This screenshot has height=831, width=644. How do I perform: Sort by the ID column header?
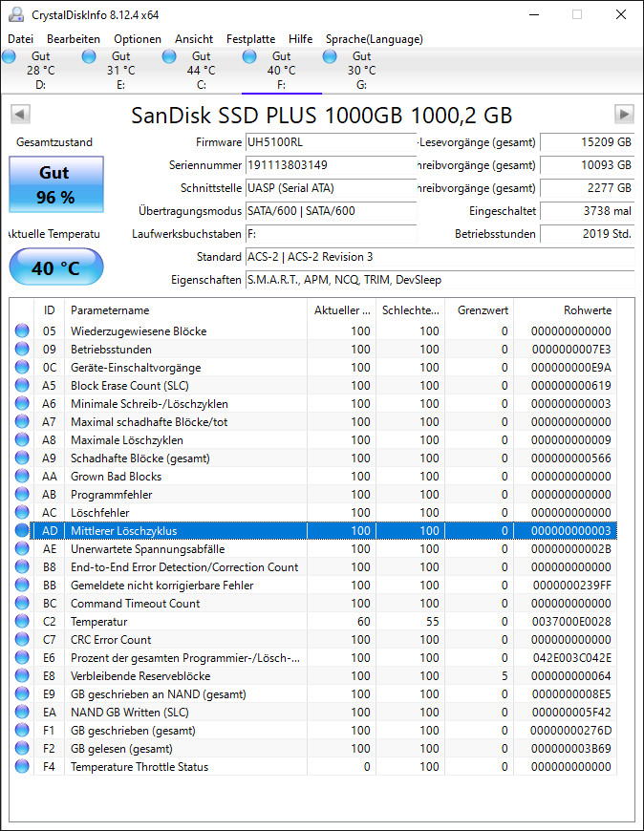pyautogui.click(x=50, y=310)
